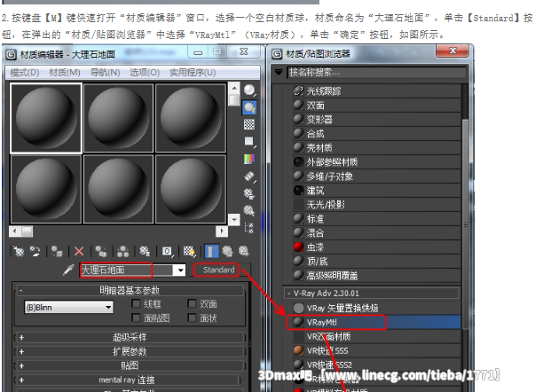Image resolution: width=535 pixels, height=392 pixels.
Task: Select VR双面材质 in the browser list
Action: click(x=376, y=337)
